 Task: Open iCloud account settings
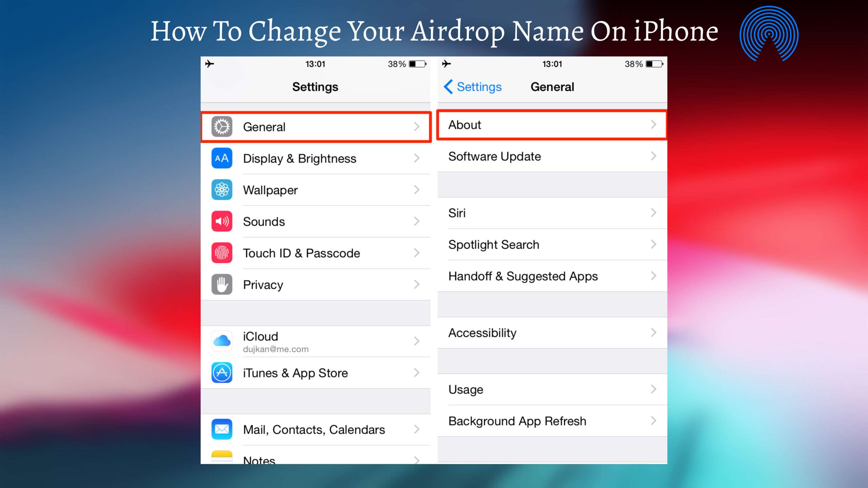316,341
